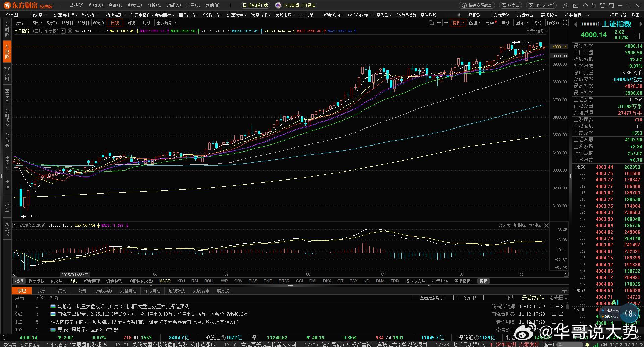Go to previous stock with left arrow

[x=575, y=24]
